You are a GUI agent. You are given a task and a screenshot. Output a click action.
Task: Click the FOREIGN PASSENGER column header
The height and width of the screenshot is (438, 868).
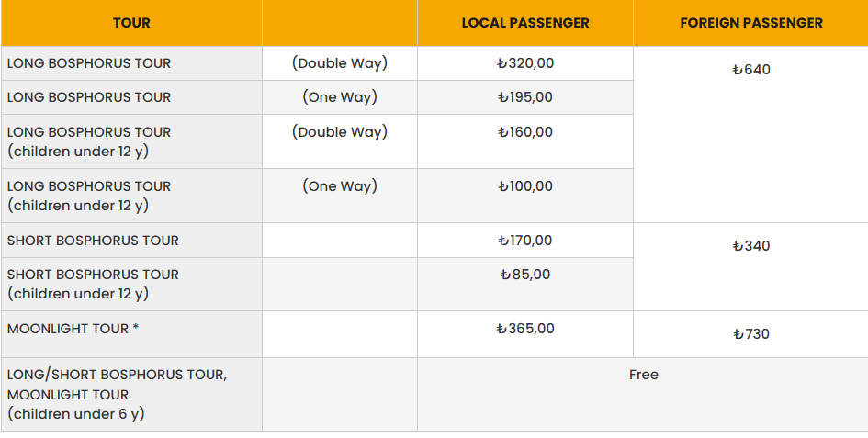tap(751, 23)
